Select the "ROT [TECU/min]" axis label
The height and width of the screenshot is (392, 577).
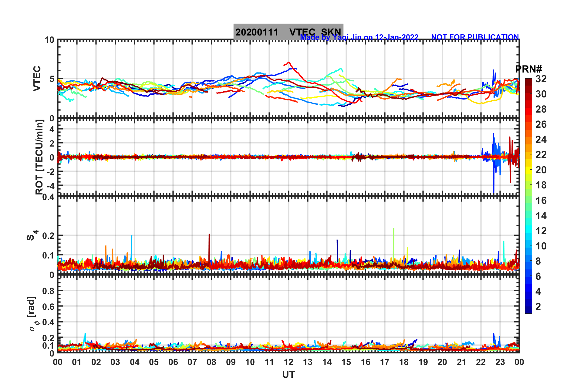pyautogui.click(x=39, y=157)
